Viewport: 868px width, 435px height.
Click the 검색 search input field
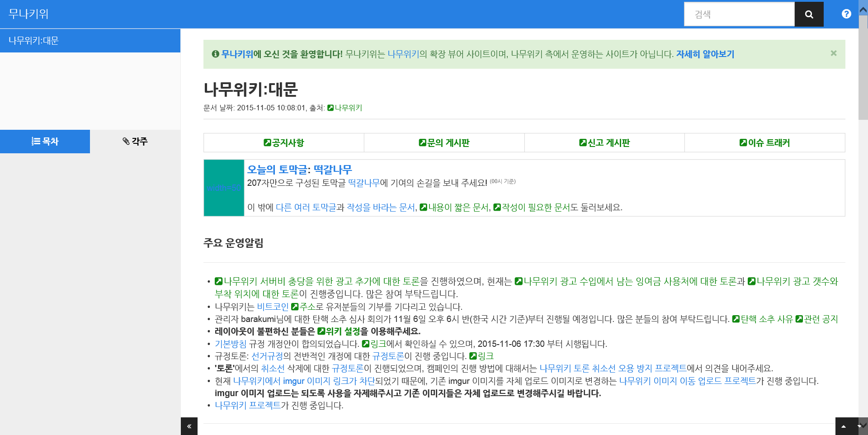pos(739,14)
